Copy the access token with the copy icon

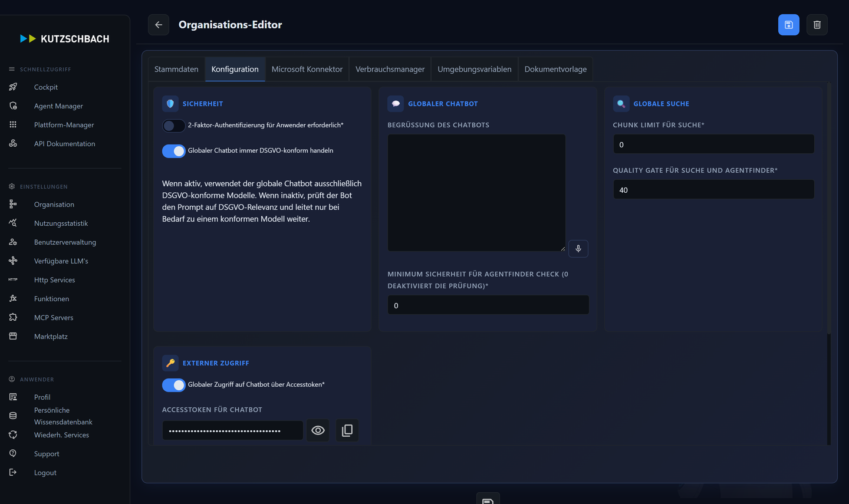coord(347,430)
